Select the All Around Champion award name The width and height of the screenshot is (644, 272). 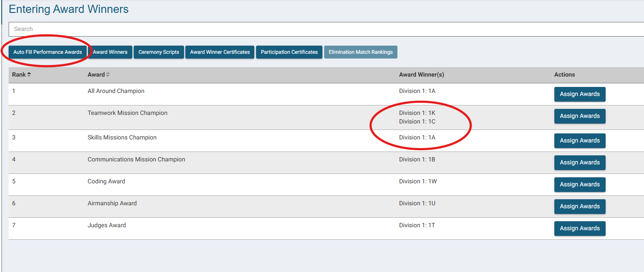pos(116,91)
